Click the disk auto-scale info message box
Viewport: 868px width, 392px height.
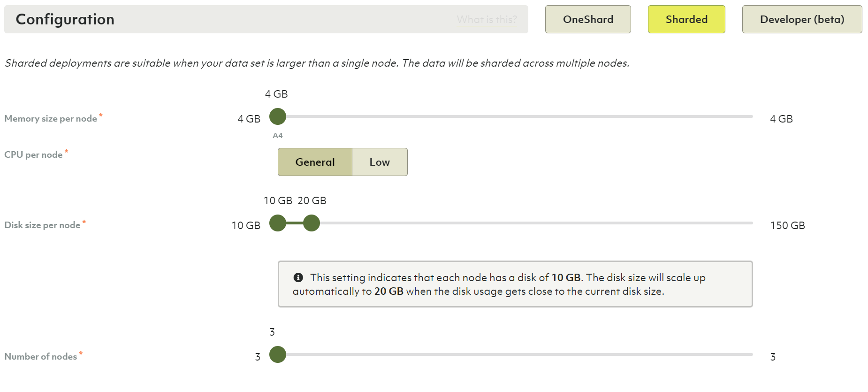(x=515, y=284)
